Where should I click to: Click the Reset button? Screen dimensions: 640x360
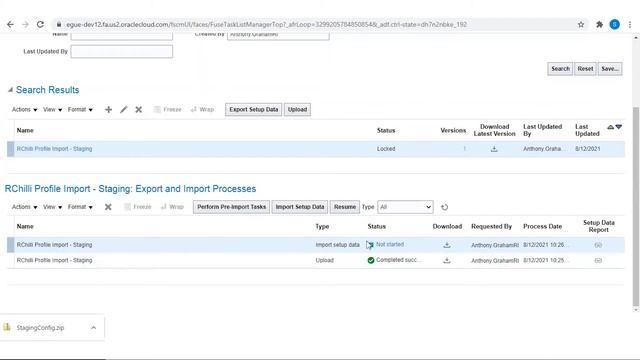pyautogui.click(x=585, y=69)
